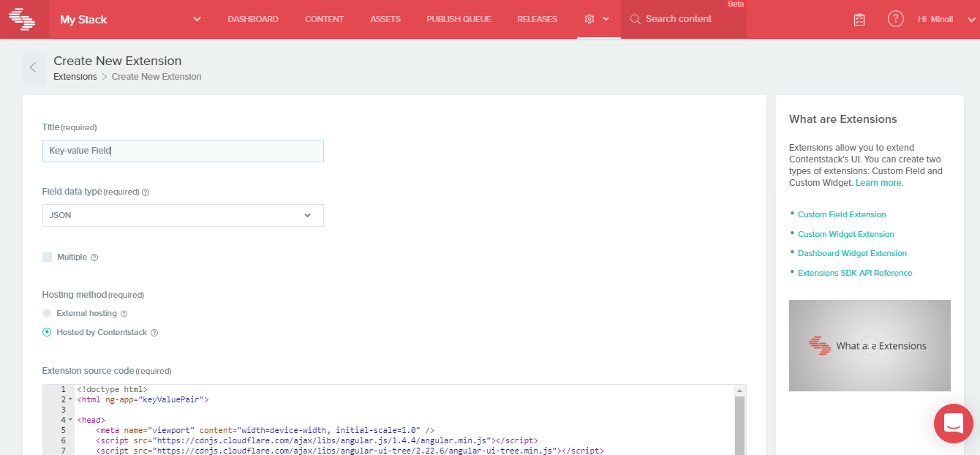Click the code editor vertical scrollbar
The image size is (980, 455).
point(740,425)
